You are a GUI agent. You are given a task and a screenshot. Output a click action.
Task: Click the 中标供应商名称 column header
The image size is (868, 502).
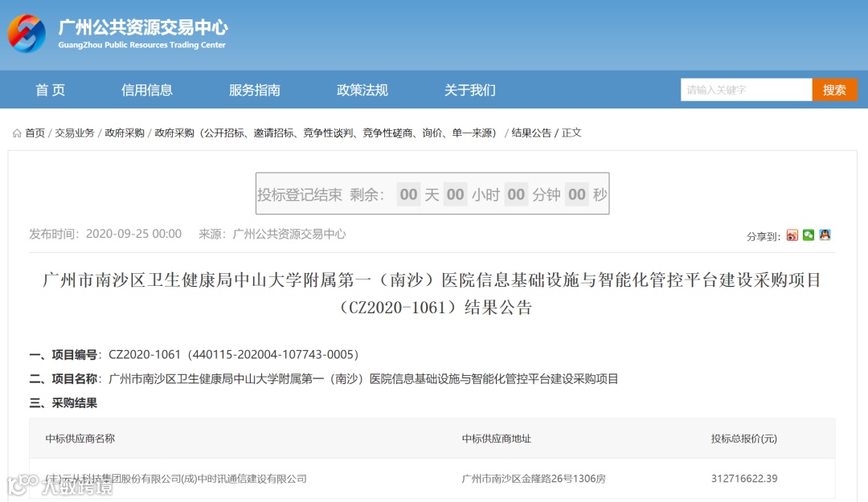coord(80,439)
